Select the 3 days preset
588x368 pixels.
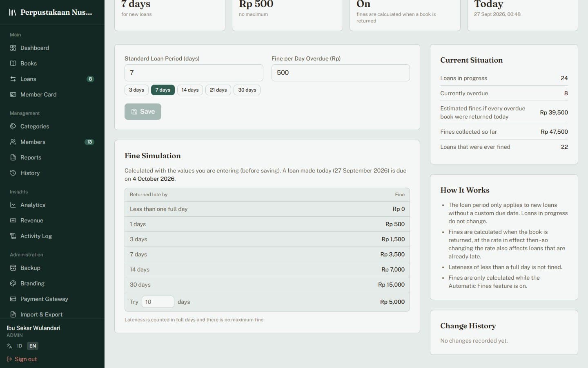click(136, 90)
